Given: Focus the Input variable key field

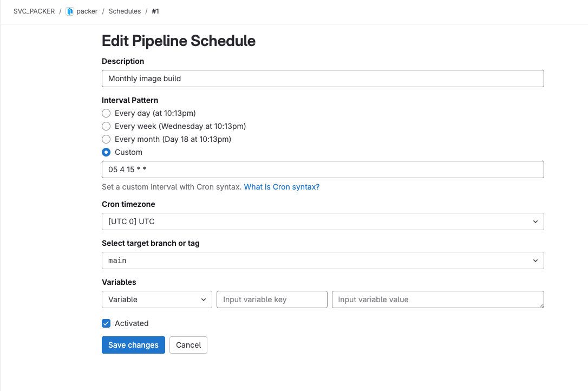Looking at the screenshot, I should click(x=271, y=299).
